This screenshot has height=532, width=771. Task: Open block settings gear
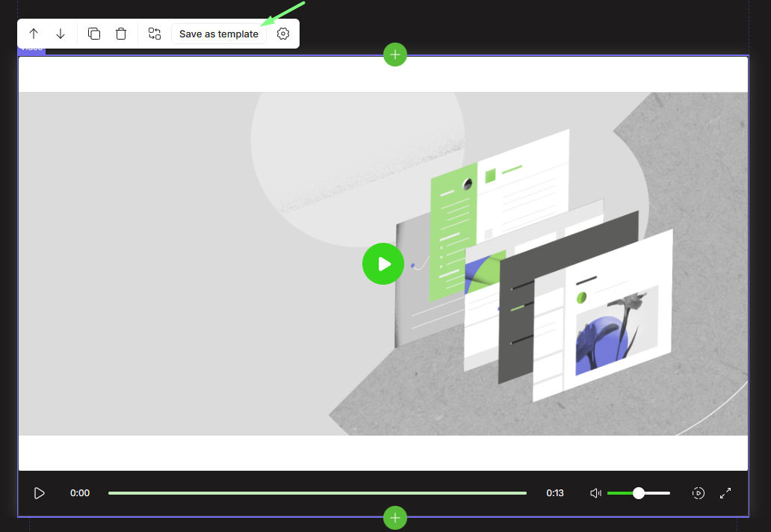(x=283, y=34)
